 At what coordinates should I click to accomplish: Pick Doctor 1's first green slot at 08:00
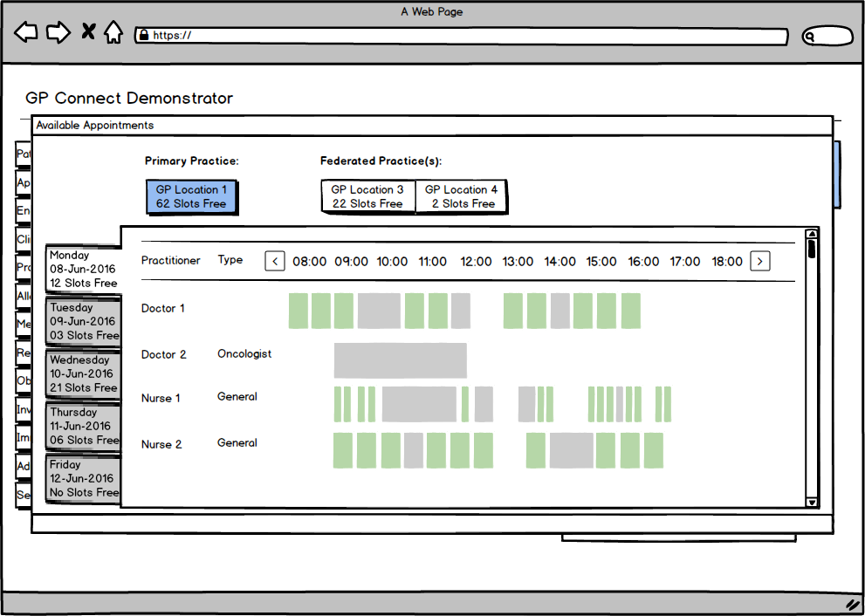pyautogui.click(x=299, y=311)
